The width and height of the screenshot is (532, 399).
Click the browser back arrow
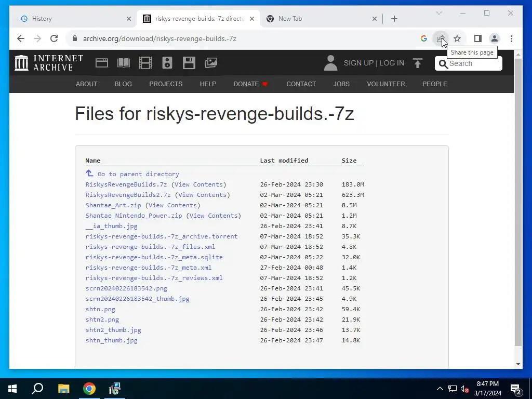(x=21, y=38)
